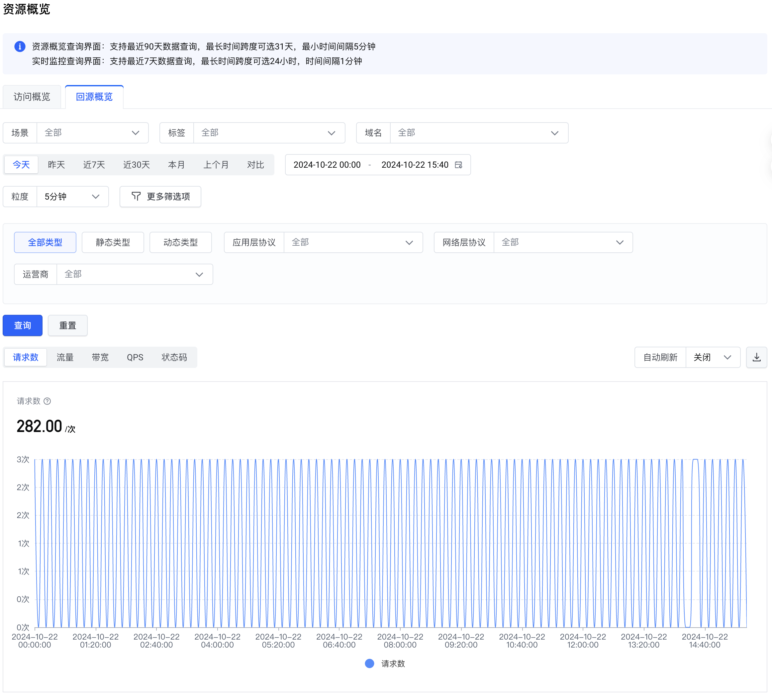Screen dimensions: 772x700
Task: Open the 自动刷新 关闭 dropdown
Action: point(687,357)
